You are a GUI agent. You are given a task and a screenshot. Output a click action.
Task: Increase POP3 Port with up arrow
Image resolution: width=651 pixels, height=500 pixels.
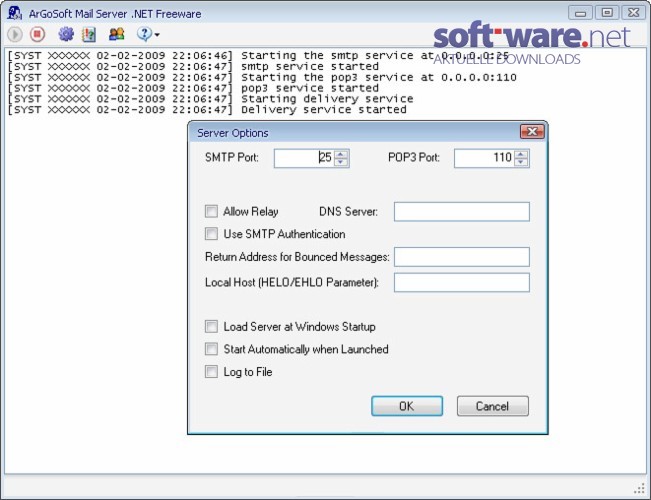coord(521,154)
